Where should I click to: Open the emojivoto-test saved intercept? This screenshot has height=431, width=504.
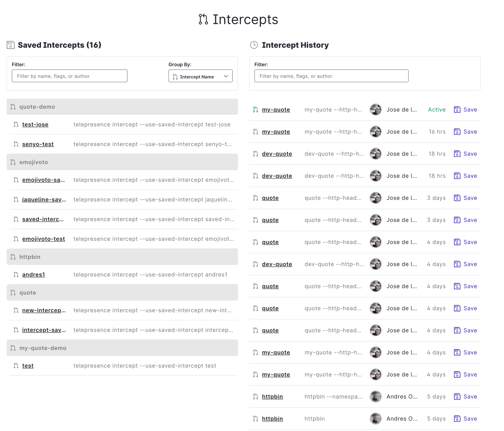click(x=43, y=239)
